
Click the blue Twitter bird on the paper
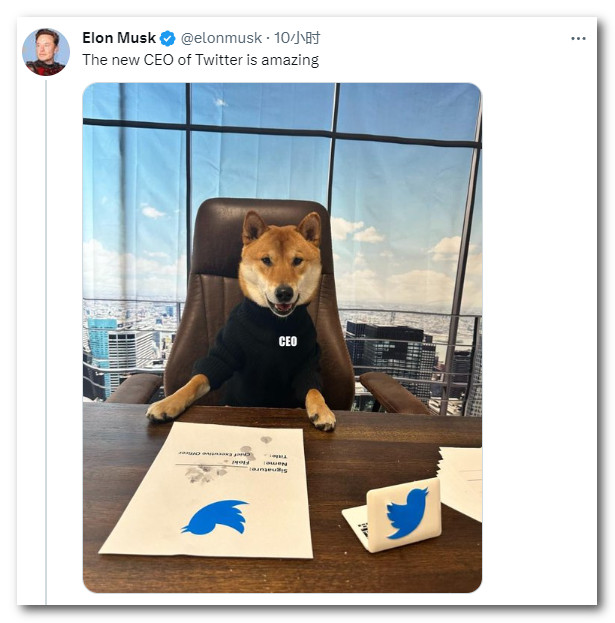click(216, 517)
